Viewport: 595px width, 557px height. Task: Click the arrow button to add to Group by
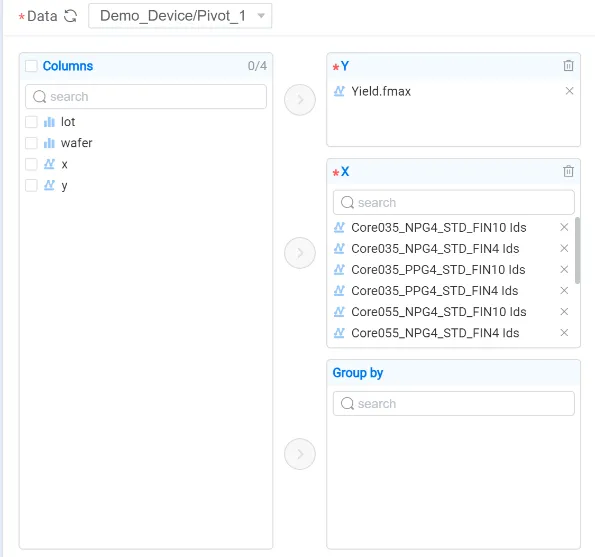(x=300, y=454)
